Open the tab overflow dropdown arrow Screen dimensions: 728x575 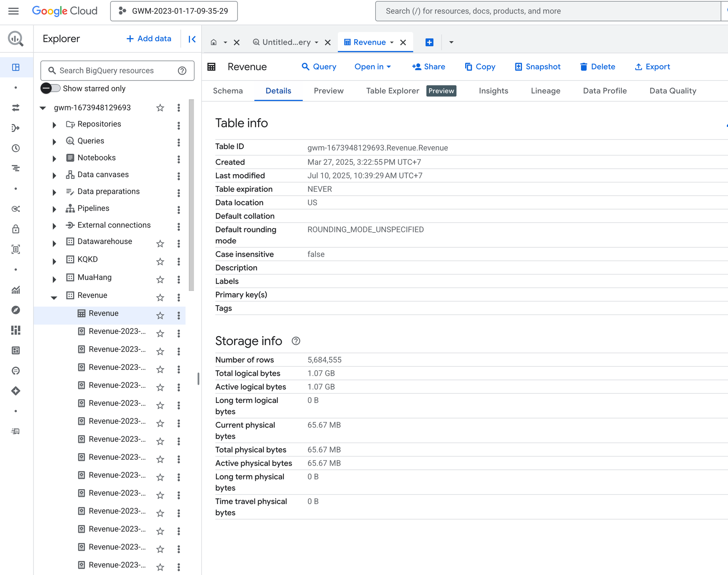pos(451,42)
